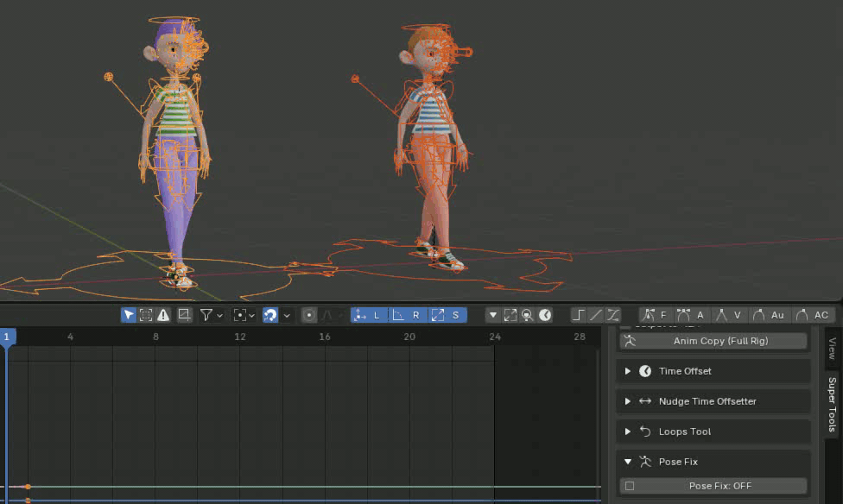Viewport: 843px width, 504px height.
Task: Click frame 20 on the timeline ruler
Action: tap(409, 337)
